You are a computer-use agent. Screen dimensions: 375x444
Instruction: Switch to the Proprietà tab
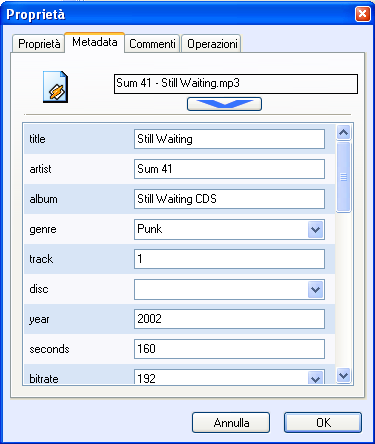coord(39,44)
